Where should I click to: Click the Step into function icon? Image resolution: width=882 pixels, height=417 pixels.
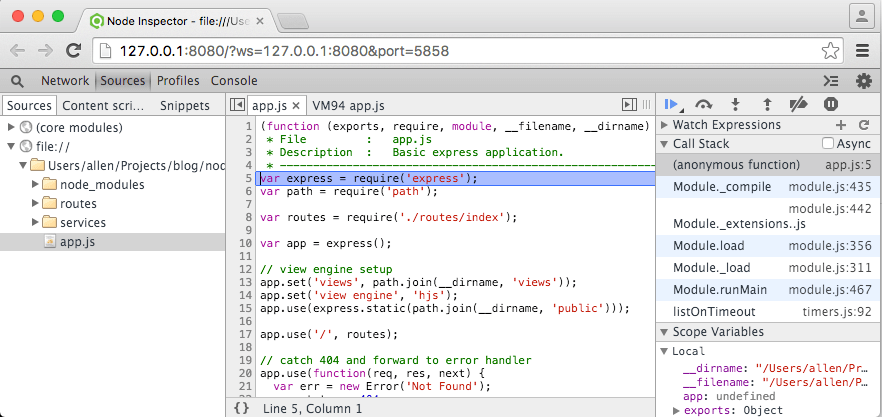736,104
